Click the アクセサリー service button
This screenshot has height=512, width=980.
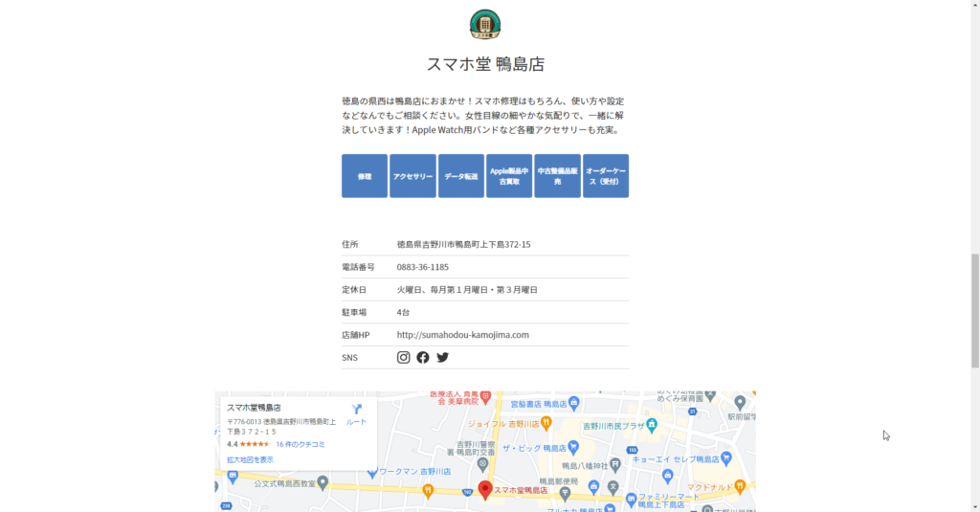pyautogui.click(x=412, y=176)
